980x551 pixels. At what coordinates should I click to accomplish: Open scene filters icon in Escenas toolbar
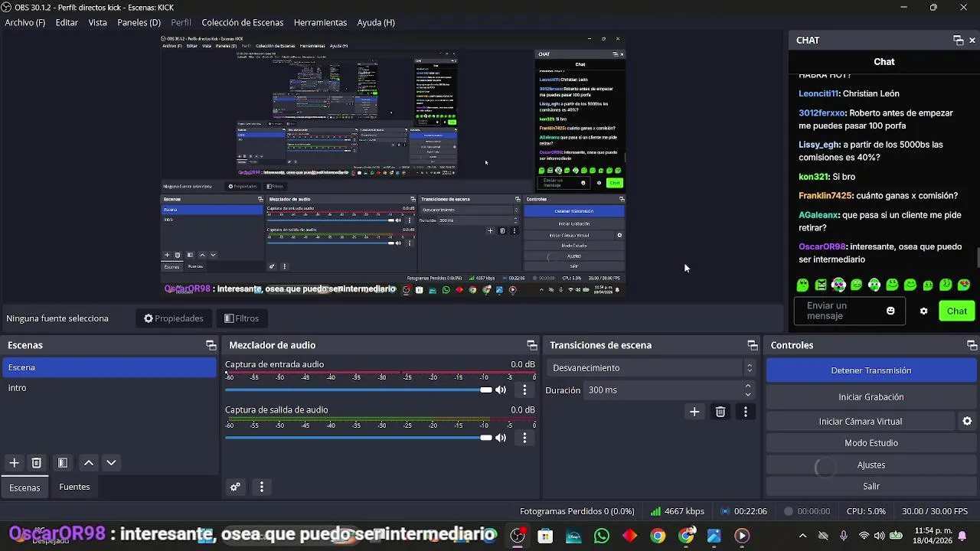(x=63, y=463)
